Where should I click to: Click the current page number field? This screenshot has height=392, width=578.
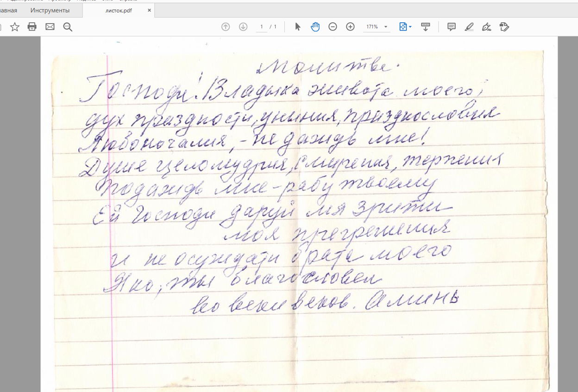(262, 27)
